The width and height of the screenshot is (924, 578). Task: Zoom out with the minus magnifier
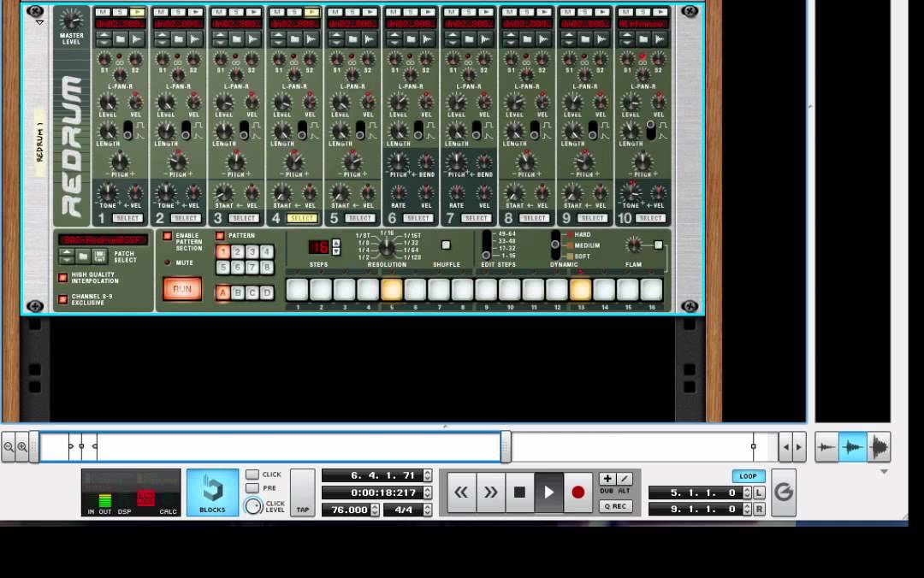click(9, 446)
